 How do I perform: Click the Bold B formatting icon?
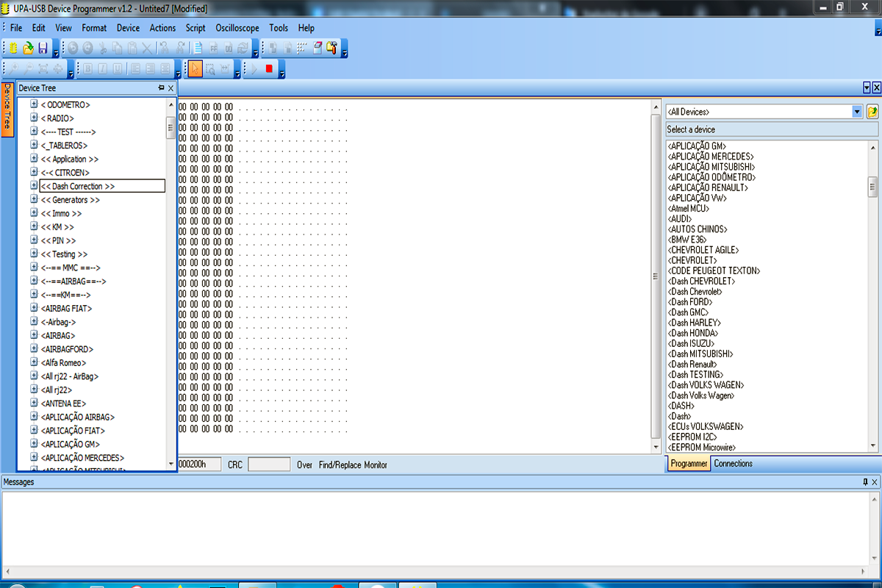click(x=87, y=69)
